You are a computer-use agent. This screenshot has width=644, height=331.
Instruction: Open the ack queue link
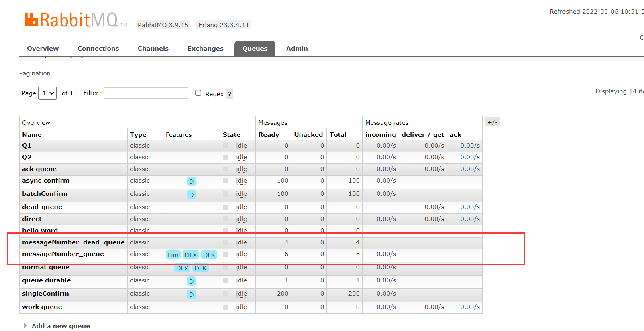click(x=39, y=169)
